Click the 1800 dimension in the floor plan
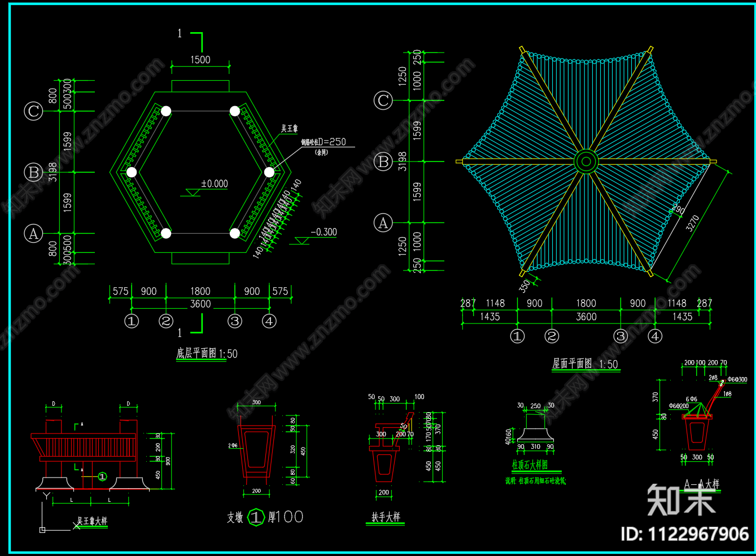This screenshot has width=756, height=556. coord(200,291)
